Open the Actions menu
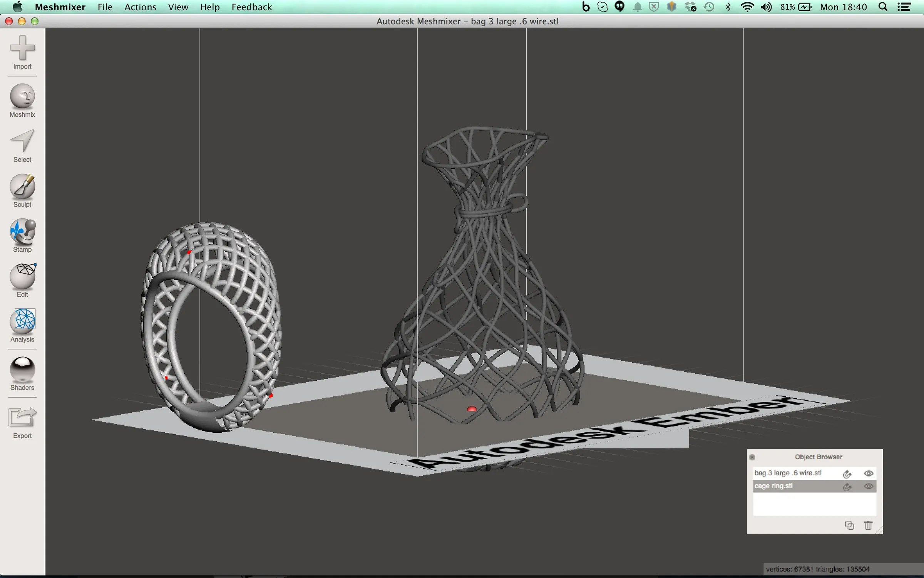This screenshot has width=924, height=578. tap(140, 7)
